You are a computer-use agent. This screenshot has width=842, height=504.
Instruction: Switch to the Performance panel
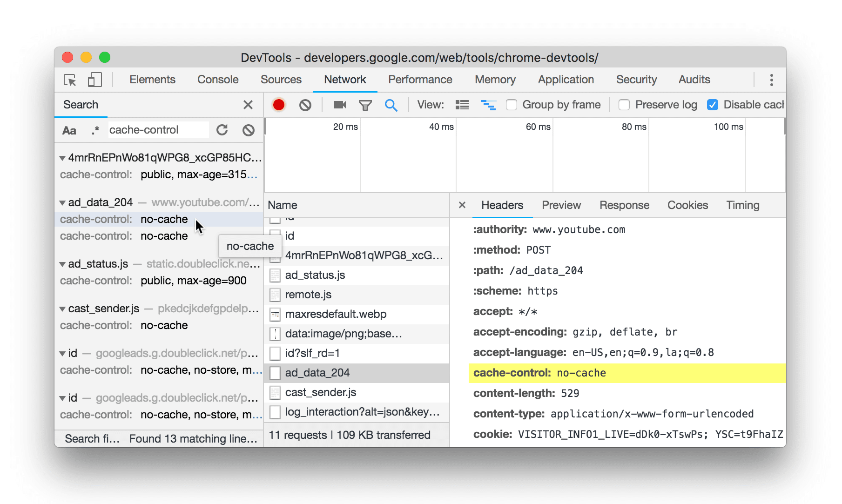coord(420,80)
